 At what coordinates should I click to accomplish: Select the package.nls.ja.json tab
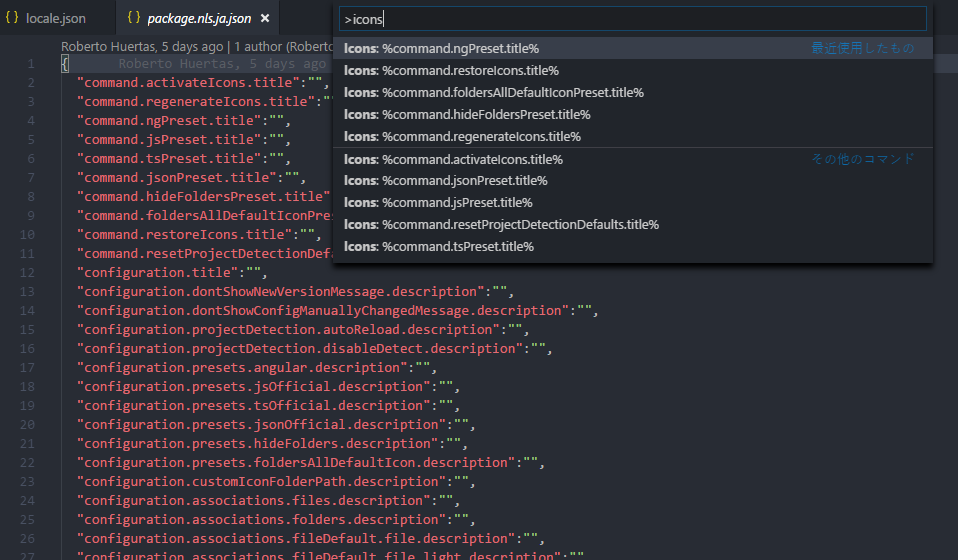point(199,18)
